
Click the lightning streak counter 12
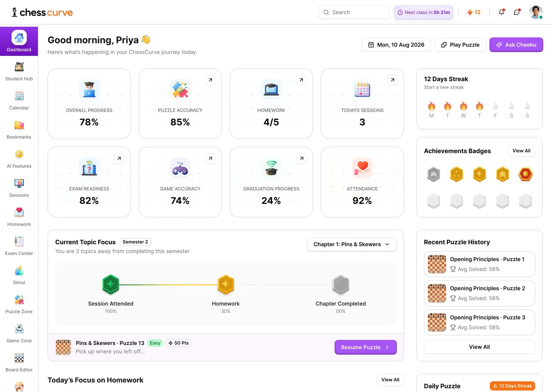(x=474, y=12)
